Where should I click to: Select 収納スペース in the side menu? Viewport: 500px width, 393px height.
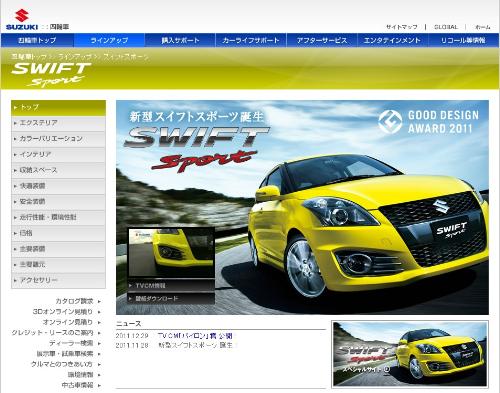(58, 170)
